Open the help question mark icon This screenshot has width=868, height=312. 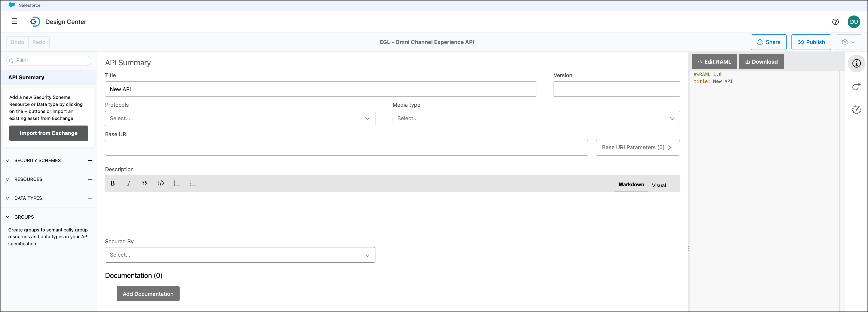[x=835, y=22]
